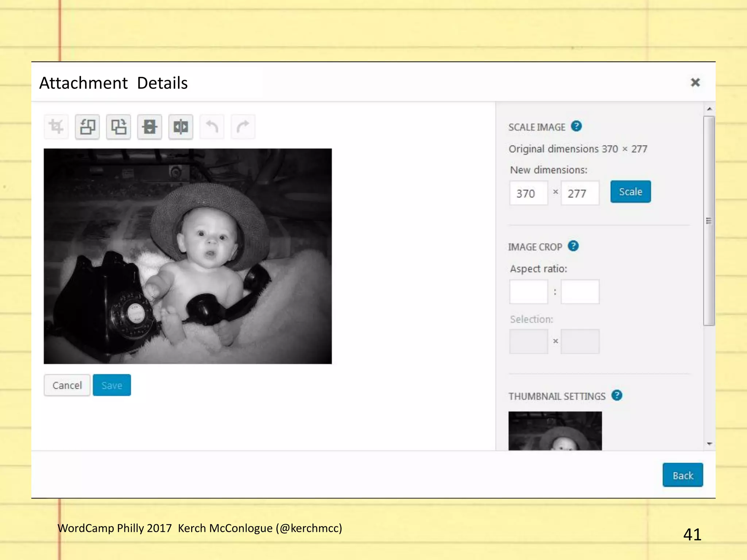Select the Crop tool icon

(x=56, y=127)
